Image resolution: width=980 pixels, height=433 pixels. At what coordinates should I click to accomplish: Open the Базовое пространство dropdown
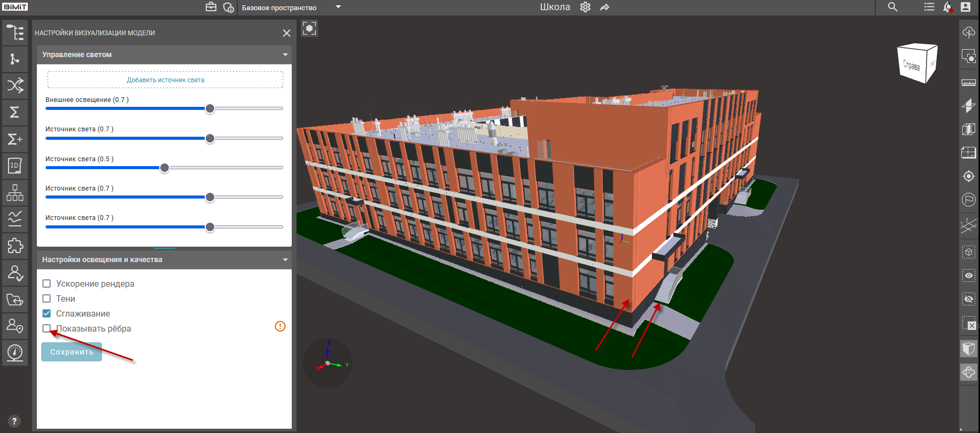[338, 7]
